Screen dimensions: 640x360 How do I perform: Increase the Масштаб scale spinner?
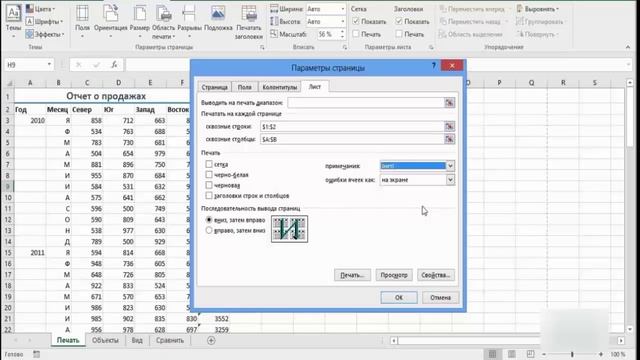coord(342,32)
